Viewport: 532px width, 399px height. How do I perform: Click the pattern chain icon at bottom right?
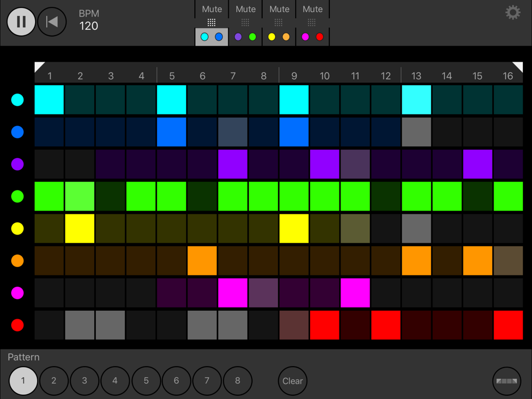pos(506,381)
